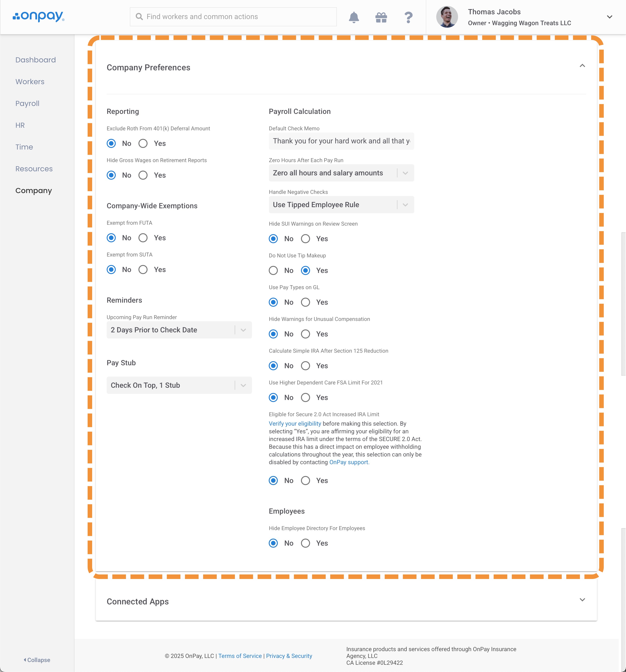Viewport: 626px width, 672px height.
Task: Select No for Do Not Use Tip Makeup
Action: [x=273, y=270]
